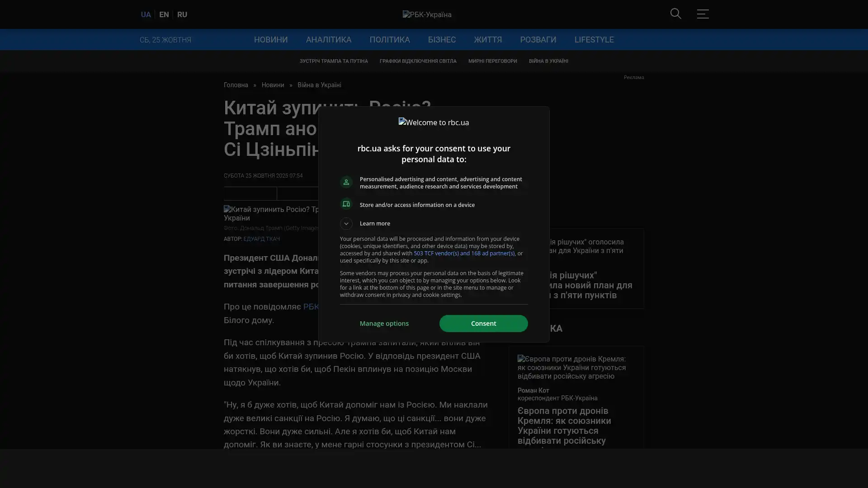Open the search magnifier icon

675,14
